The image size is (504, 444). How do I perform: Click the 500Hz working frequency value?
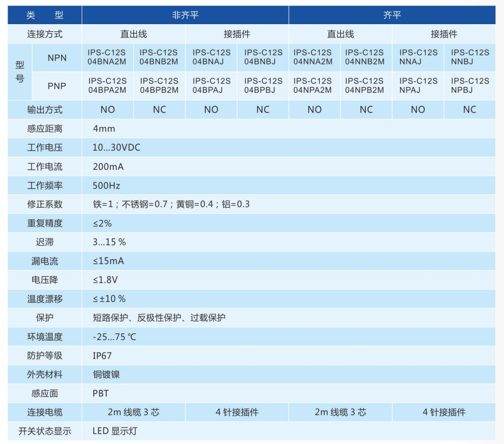pos(106,185)
